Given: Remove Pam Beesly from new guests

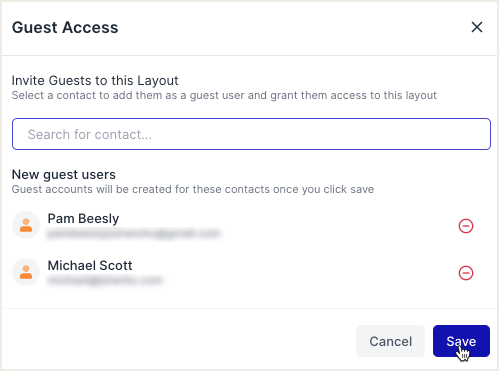Looking at the screenshot, I should (466, 226).
